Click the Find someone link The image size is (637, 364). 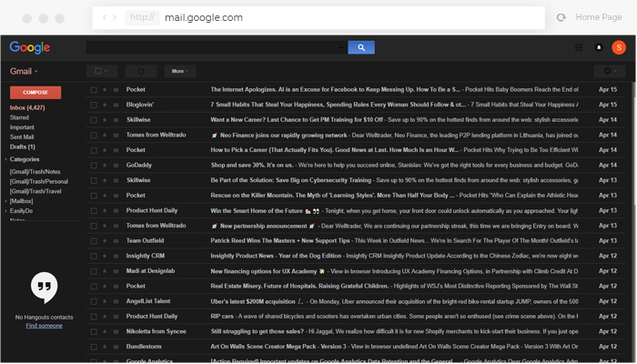pyautogui.click(x=45, y=326)
